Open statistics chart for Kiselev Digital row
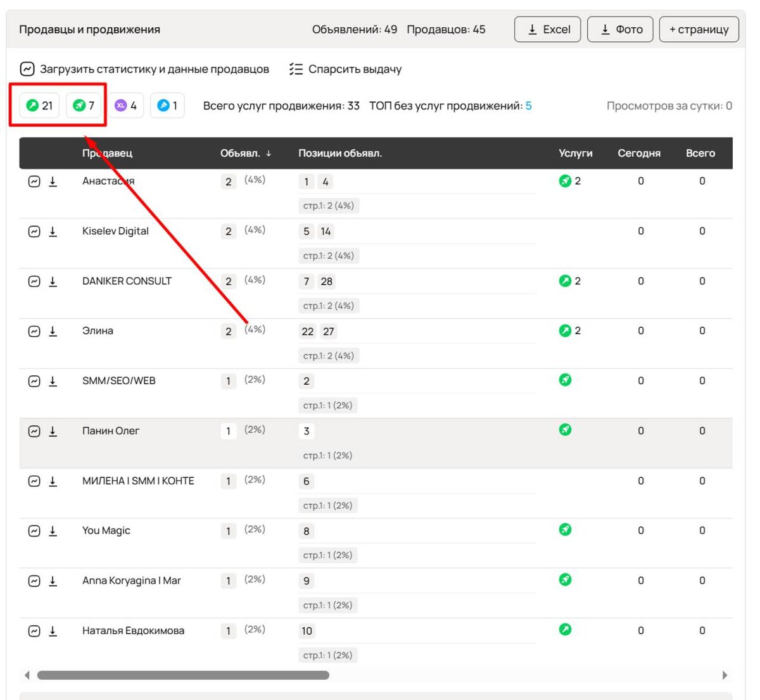This screenshot has height=700, width=760. point(34,232)
